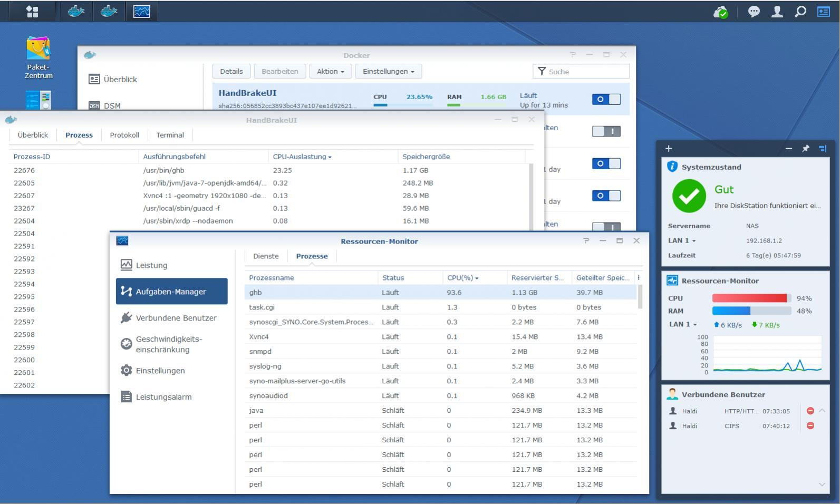Open Ressourcen-Monitor taskbar icon
Image resolution: width=840 pixels, height=504 pixels.
point(142,11)
